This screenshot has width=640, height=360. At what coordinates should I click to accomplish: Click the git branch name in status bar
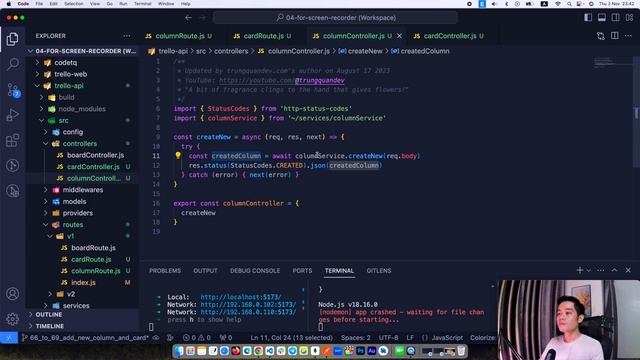[x=85, y=338]
